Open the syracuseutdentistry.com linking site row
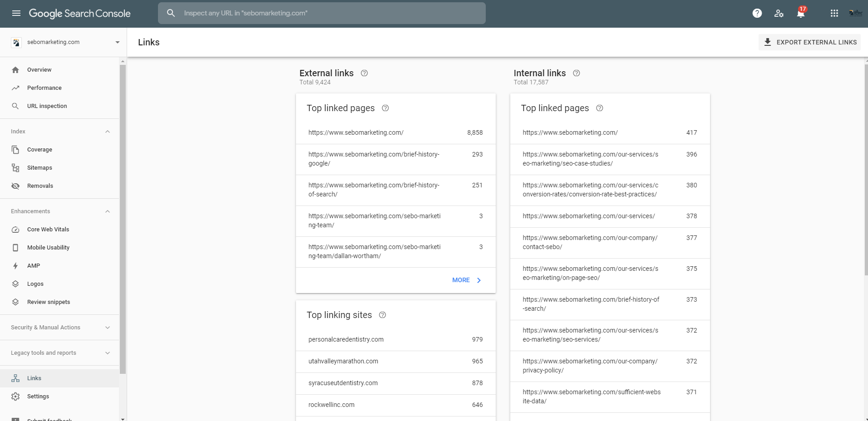This screenshot has width=868, height=421. pyautogui.click(x=396, y=383)
